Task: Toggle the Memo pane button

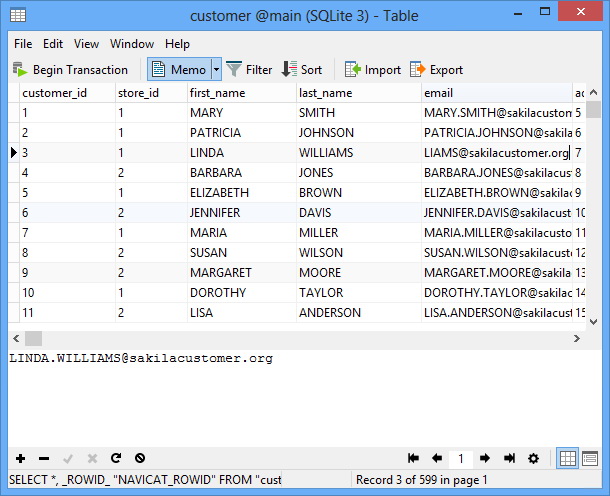Action: point(178,69)
